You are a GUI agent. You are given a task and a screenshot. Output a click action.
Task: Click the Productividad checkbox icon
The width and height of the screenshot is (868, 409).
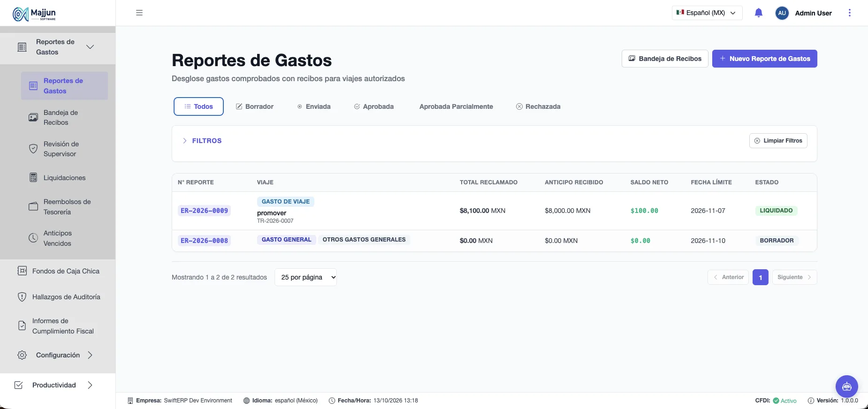point(19,385)
